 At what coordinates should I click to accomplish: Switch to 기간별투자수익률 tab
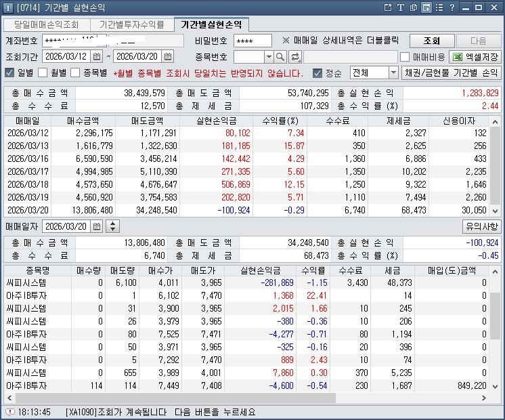pyautogui.click(x=132, y=24)
